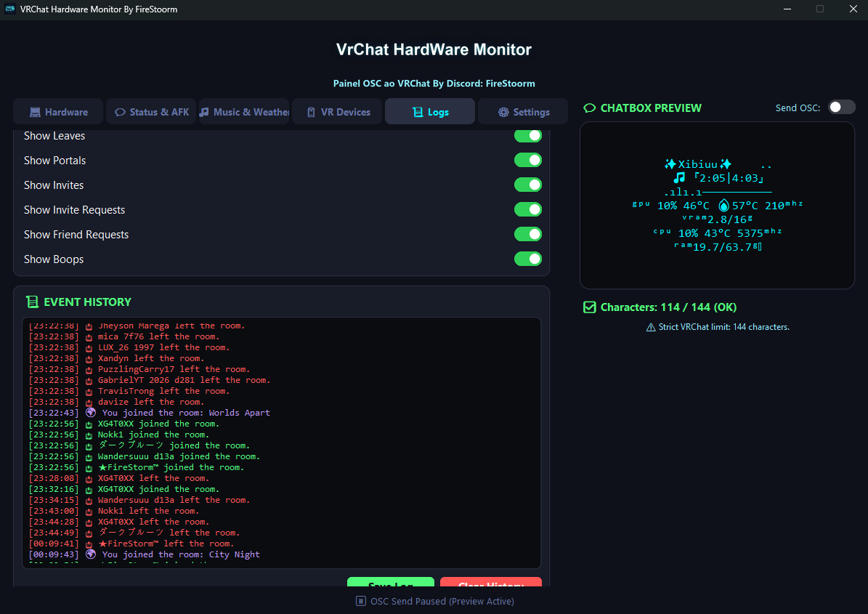Viewport: 868px width, 614px height.
Task: Click the CHATBOX PREVIEW heading
Action: coord(651,108)
